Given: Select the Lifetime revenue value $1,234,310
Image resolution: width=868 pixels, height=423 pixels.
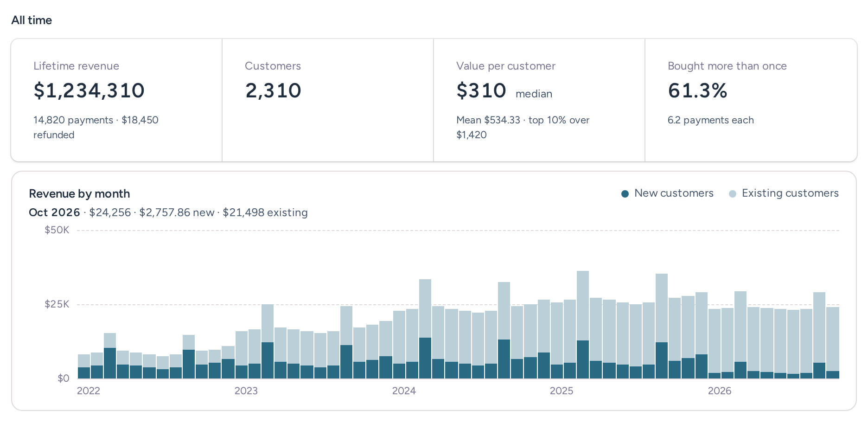Looking at the screenshot, I should pos(89,90).
